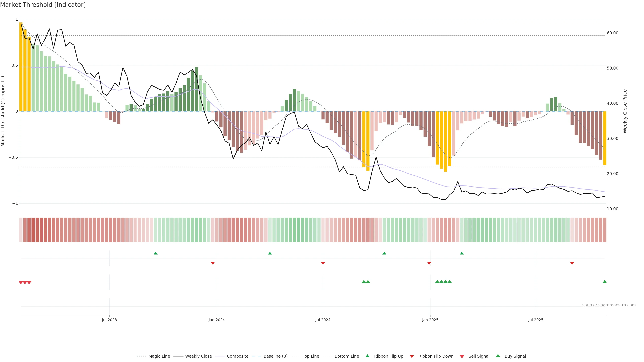Image resolution: width=644 pixels, height=362 pixels.
Task: Click the Weekly Close Price axis title
Action: 625,111
